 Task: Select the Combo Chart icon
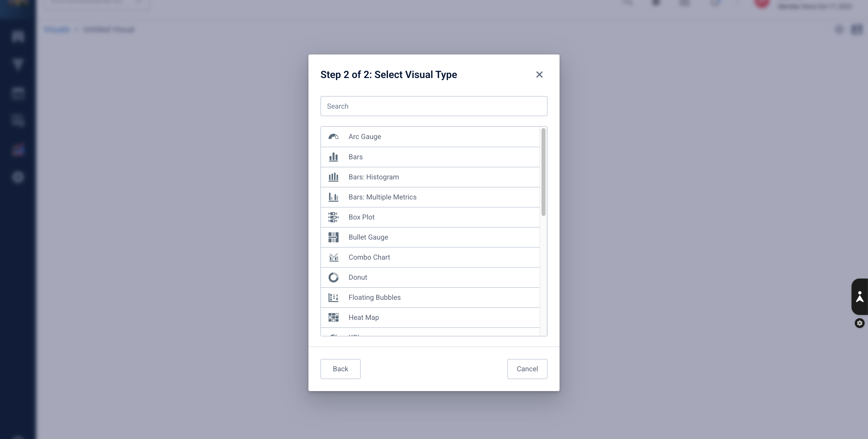click(333, 257)
